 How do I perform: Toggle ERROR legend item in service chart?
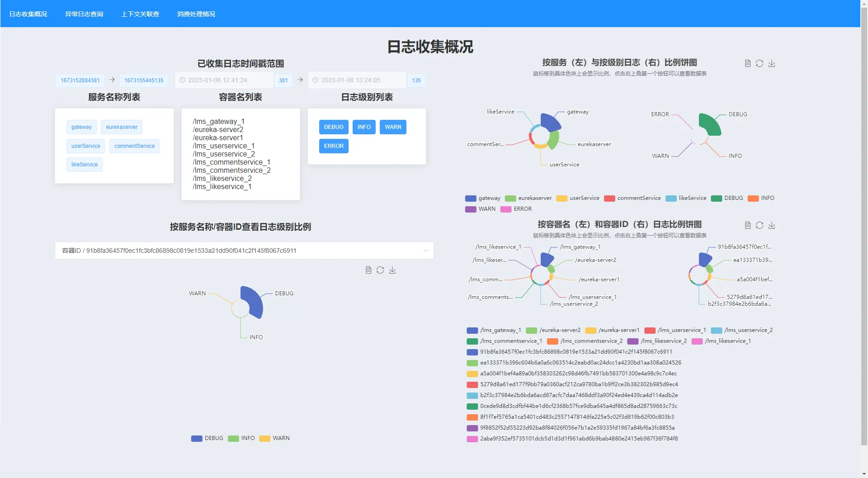coord(516,209)
